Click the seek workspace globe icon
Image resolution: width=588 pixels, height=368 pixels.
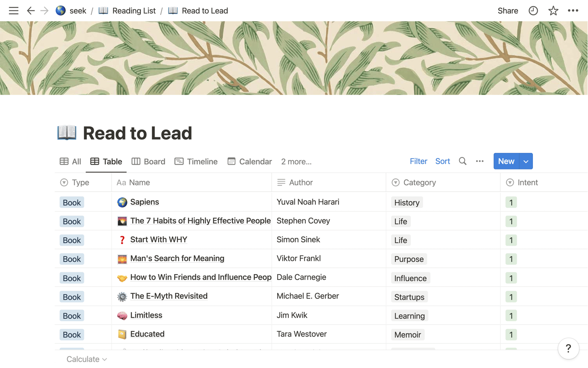(60, 10)
